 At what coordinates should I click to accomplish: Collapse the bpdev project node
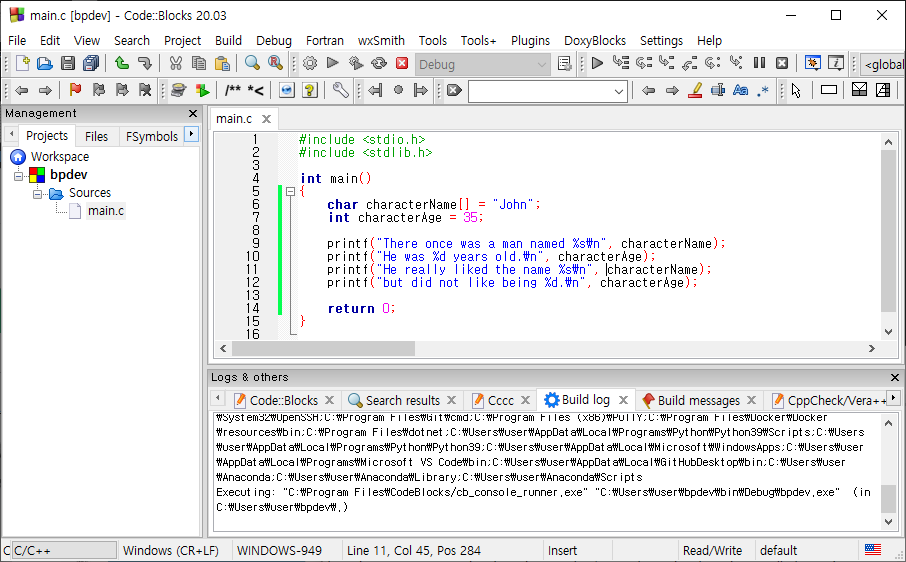coord(18,175)
